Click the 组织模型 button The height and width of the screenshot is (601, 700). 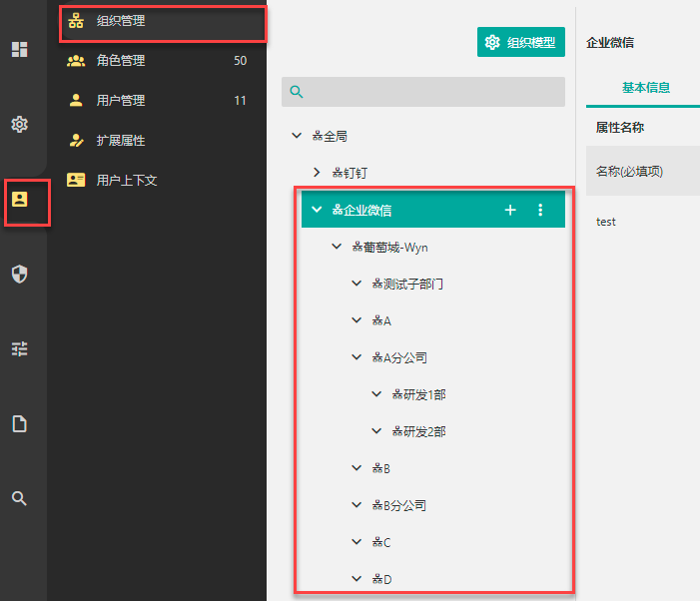pyautogui.click(x=521, y=42)
